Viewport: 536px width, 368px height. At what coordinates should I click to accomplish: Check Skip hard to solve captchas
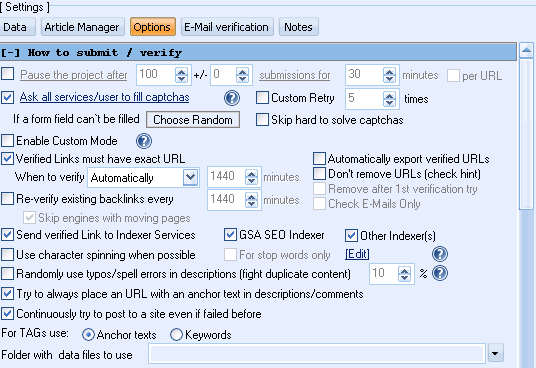[x=262, y=120]
